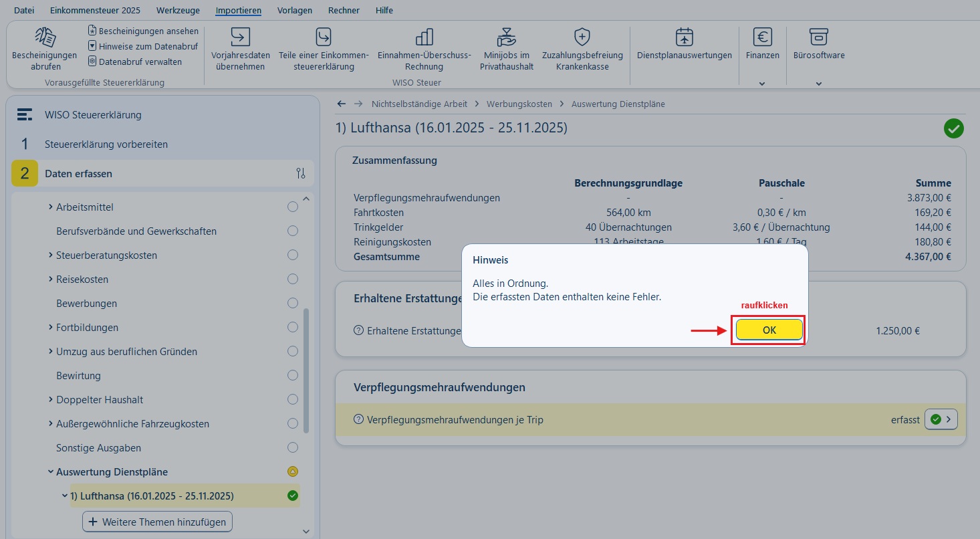980x539 pixels.
Task: Click the tree scroll-up arrow
Action: tap(306, 199)
